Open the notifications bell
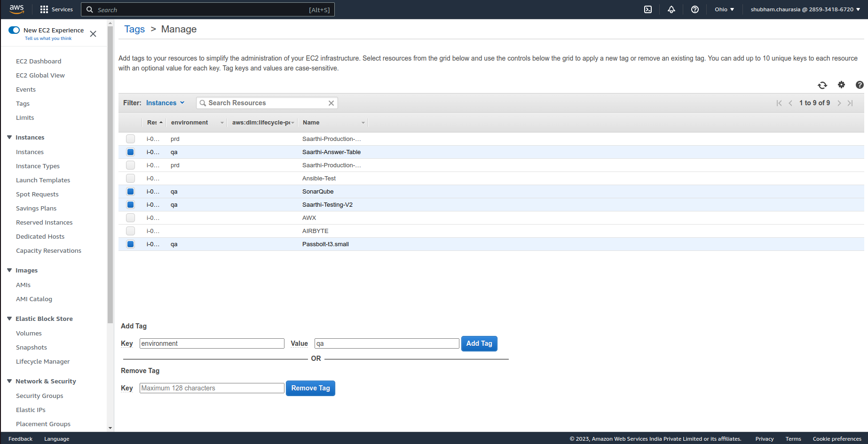868x444 pixels. tap(671, 9)
